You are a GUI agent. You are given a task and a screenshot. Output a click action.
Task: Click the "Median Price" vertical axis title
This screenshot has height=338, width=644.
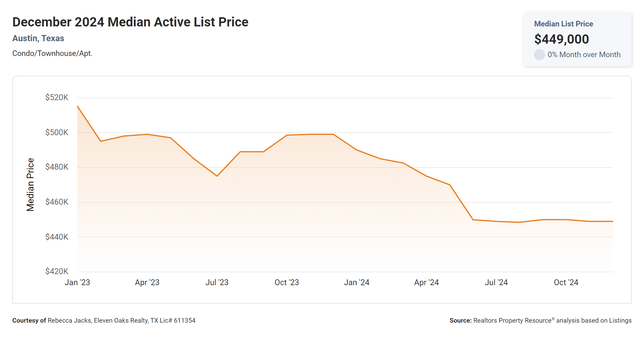click(30, 185)
